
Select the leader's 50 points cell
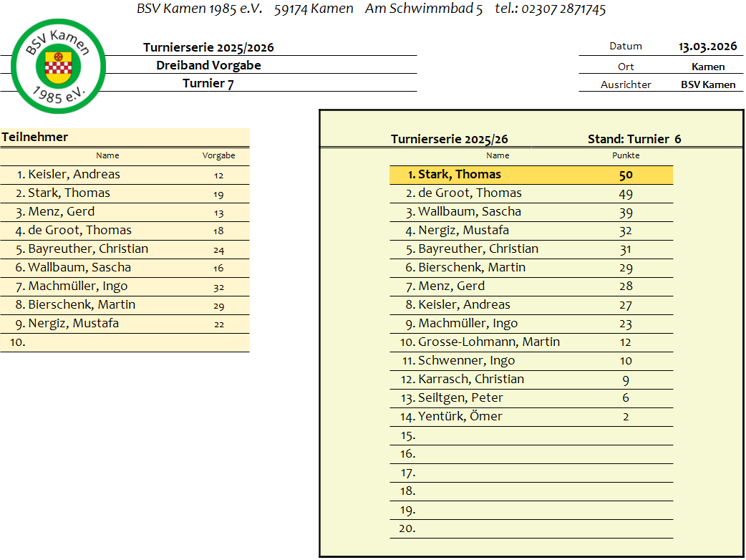626,175
